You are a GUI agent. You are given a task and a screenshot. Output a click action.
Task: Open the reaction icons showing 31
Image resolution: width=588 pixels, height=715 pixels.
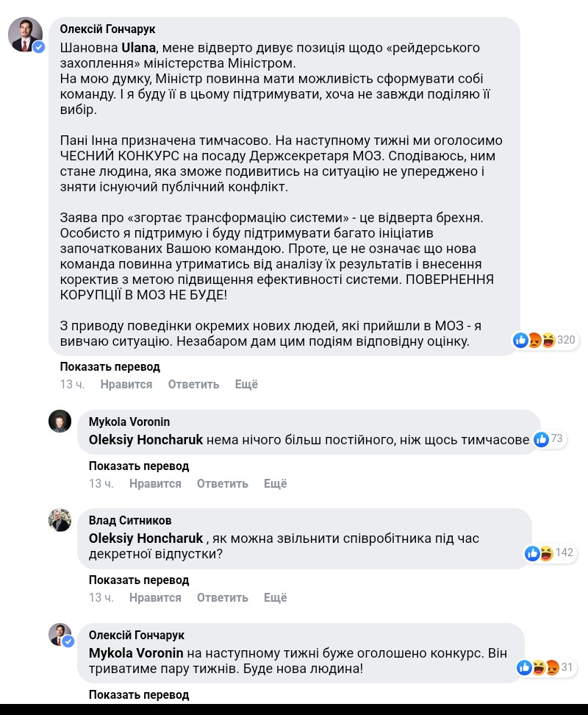pyautogui.click(x=545, y=667)
